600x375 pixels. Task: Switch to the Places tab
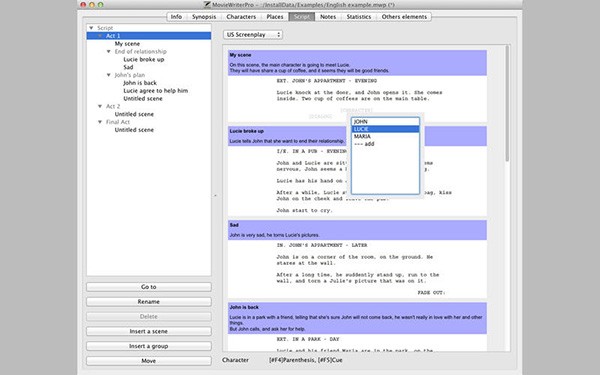point(275,17)
